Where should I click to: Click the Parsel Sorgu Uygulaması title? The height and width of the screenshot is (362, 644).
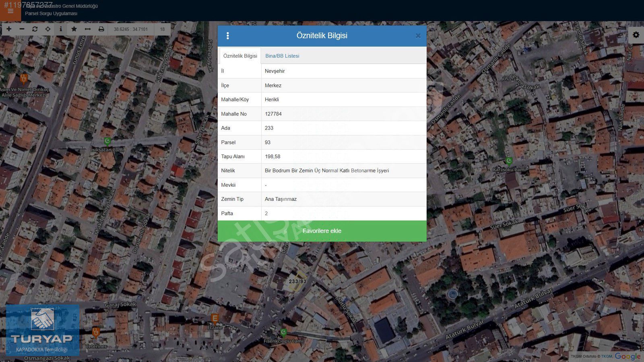[x=51, y=14]
